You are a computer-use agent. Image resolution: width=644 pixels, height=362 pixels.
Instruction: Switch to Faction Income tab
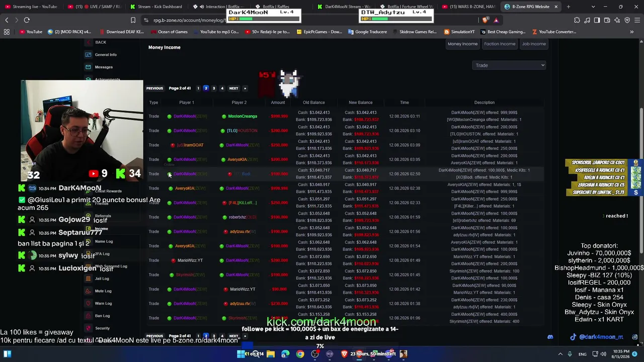500,44
